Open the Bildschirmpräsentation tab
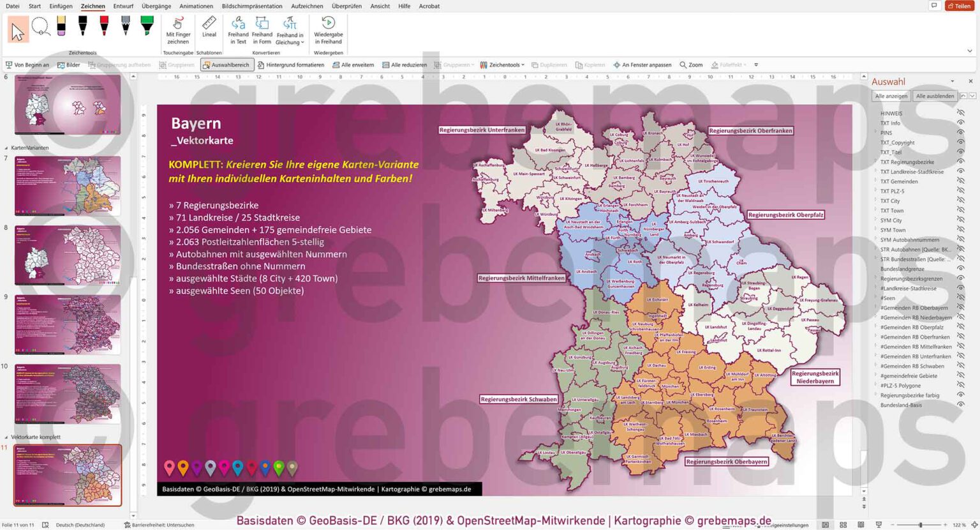980x530 pixels. point(253,6)
